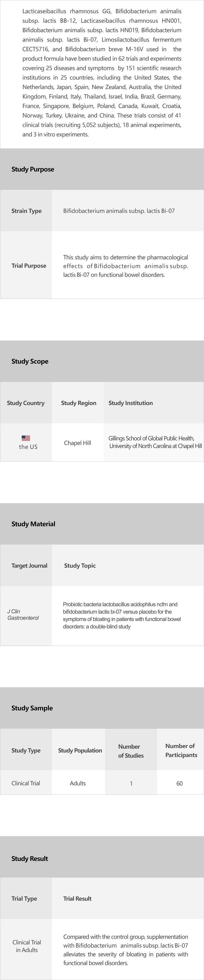Viewport: 204px width, 980px height.
Task: Click the Clinical Trial study type cell
Action: coord(26,783)
